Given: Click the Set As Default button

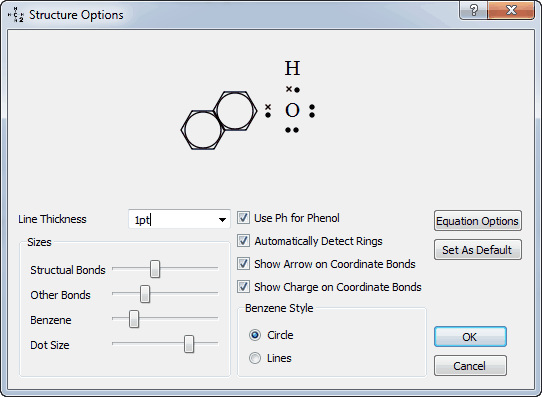Looking at the screenshot, I should (x=478, y=250).
